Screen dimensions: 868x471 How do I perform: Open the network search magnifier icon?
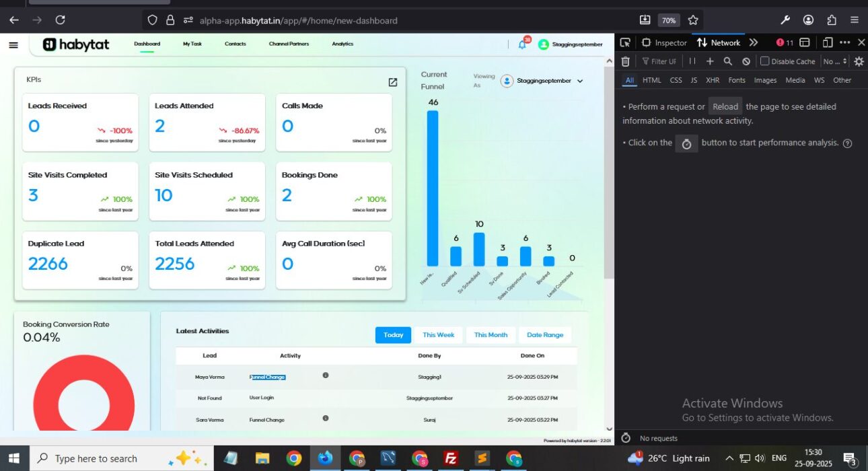tap(727, 61)
